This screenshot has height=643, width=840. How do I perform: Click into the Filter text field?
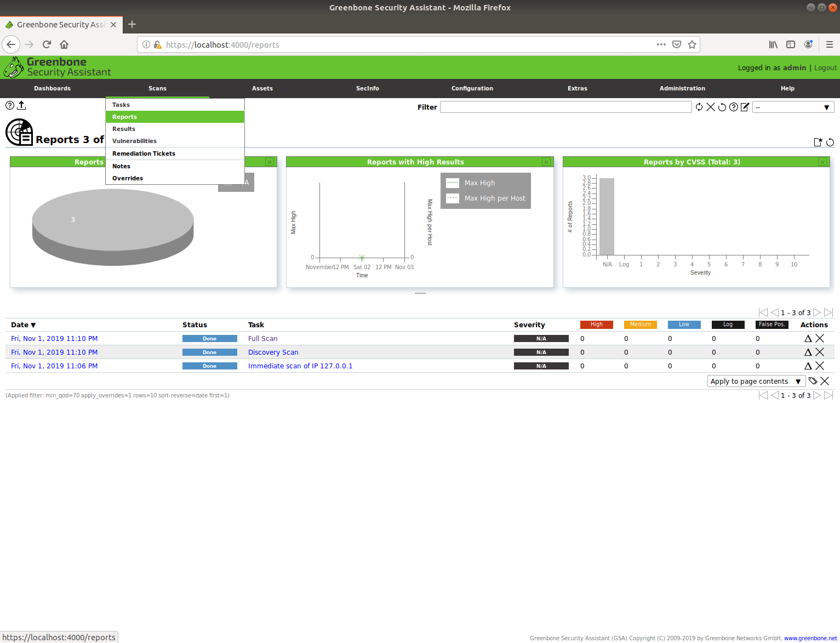565,107
